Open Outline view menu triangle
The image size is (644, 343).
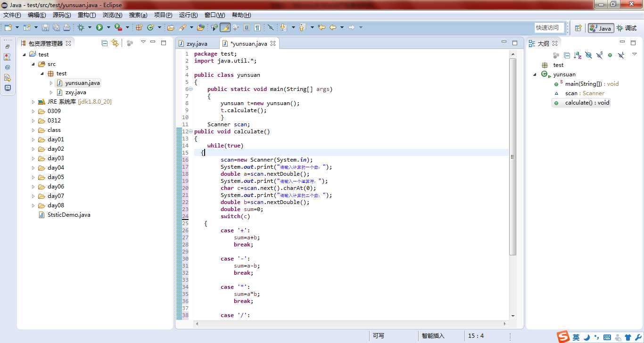pyautogui.click(x=635, y=54)
